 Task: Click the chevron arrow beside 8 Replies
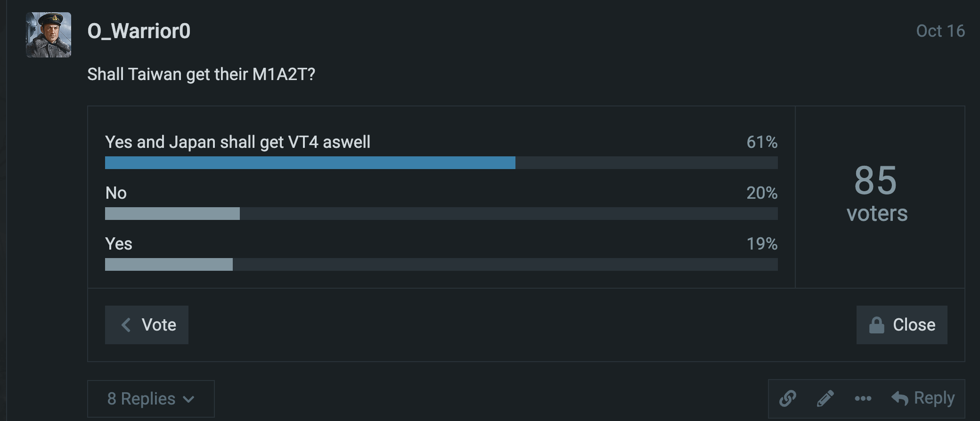[189, 399]
